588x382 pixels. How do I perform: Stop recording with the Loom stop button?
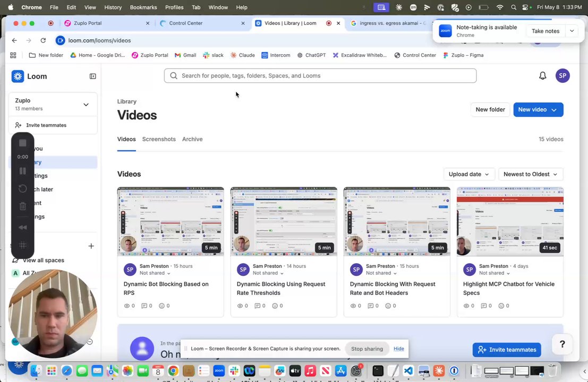[x=22, y=143]
